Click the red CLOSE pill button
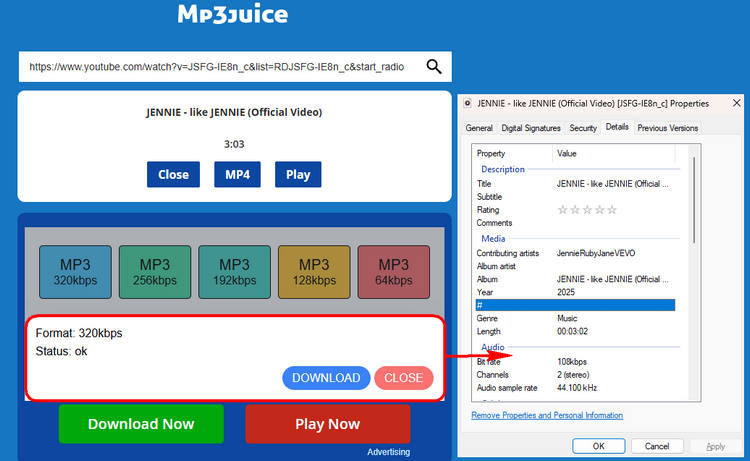 click(x=404, y=378)
